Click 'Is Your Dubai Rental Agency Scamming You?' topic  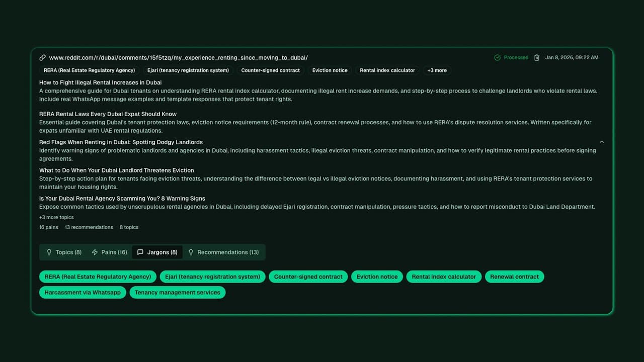pyautogui.click(x=122, y=199)
